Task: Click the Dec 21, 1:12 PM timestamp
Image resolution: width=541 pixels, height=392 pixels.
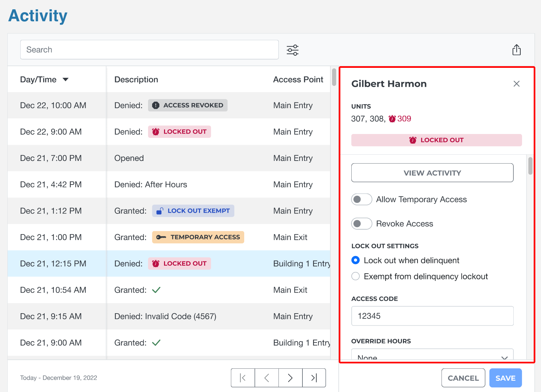Action: pyautogui.click(x=51, y=211)
